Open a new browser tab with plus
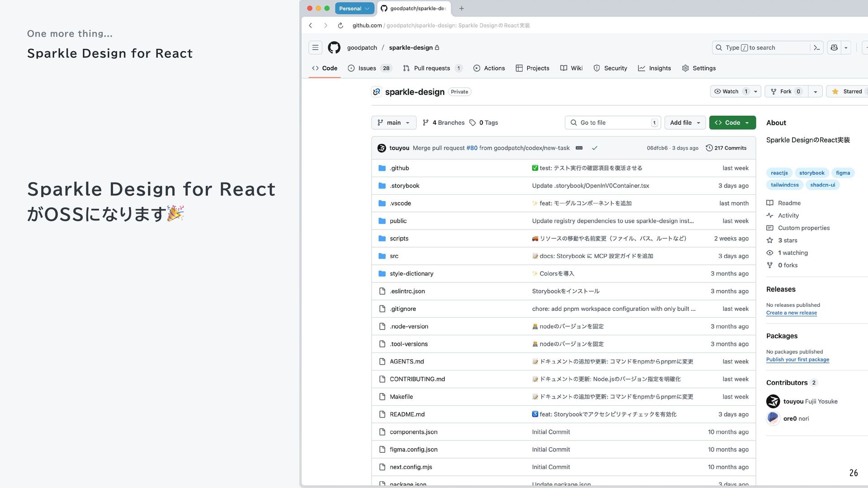Viewport: 868px width, 488px height. tap(462, 8)
